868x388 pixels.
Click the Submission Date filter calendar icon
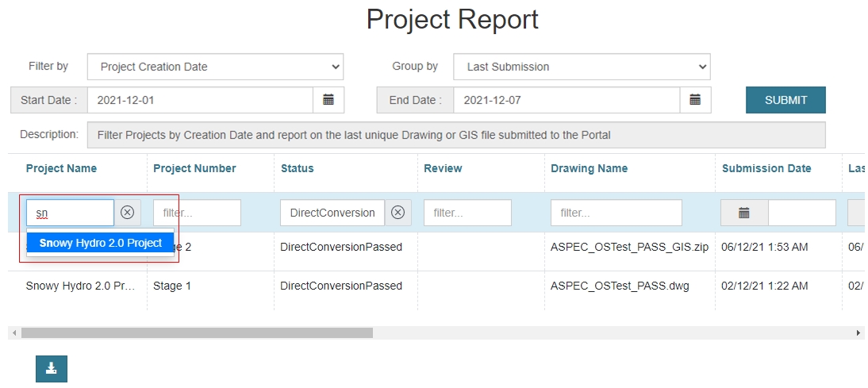pos(744,213)
